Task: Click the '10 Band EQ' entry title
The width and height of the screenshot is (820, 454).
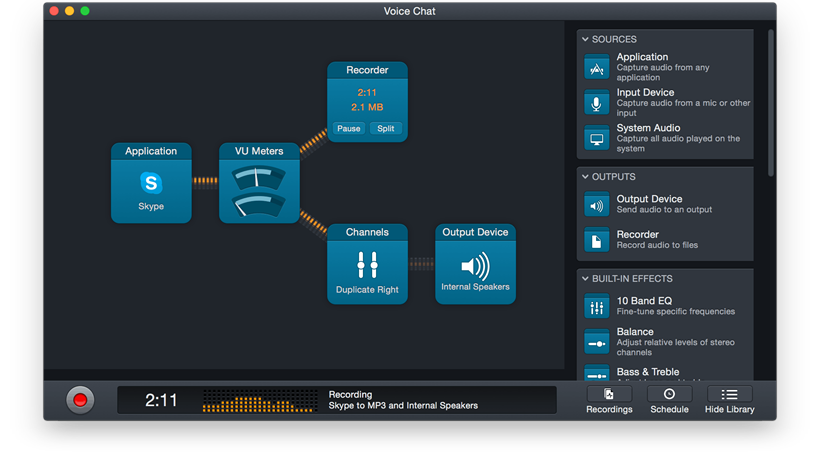Action: click(644, 301)
